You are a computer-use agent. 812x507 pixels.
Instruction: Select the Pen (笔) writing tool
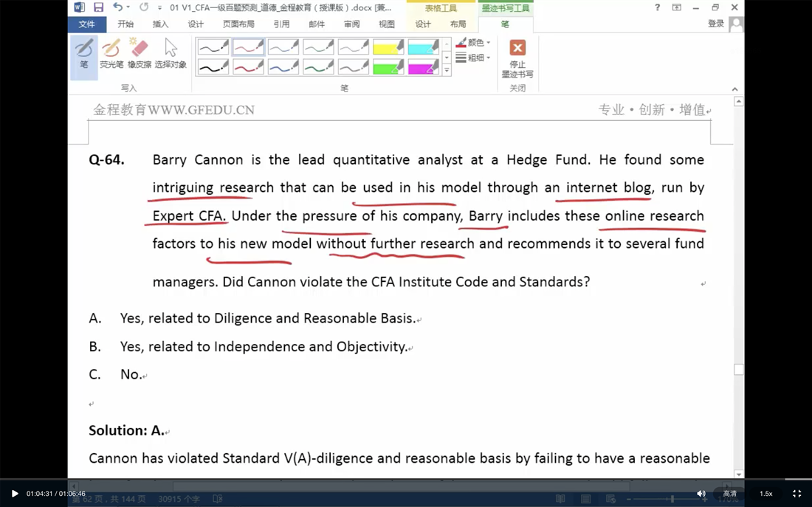[x=84, y=54]
